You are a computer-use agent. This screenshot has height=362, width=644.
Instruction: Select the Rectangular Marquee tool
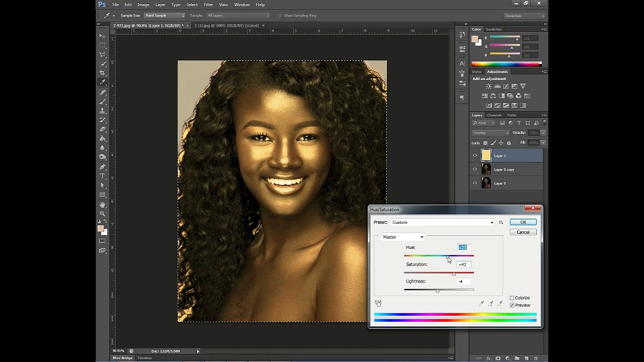(103, 45)
